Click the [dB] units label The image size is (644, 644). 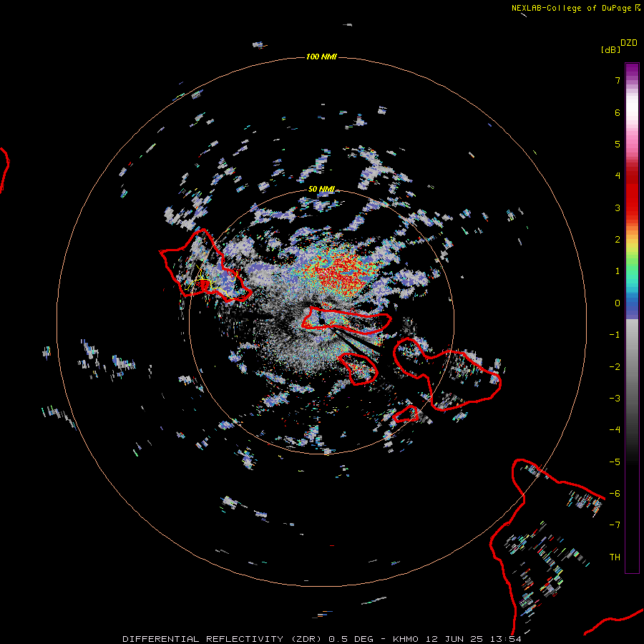(x=610, y=49)
